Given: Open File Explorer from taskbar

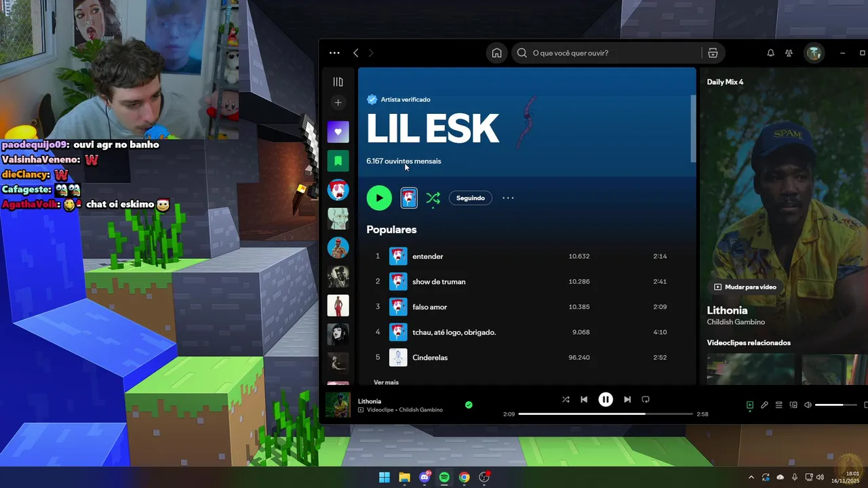Looking at the screenshot, I should pos(404,477).
